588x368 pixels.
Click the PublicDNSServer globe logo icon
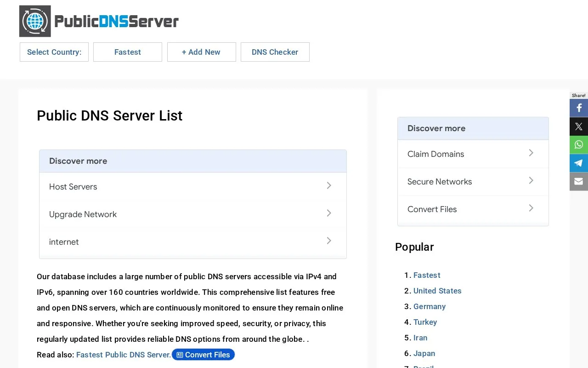pyautogui.click(x=35, y=21)
